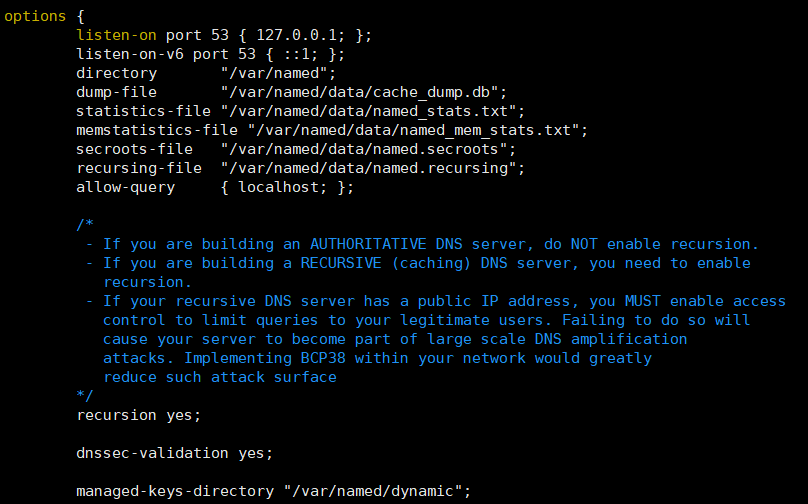Screen dimensions: 808x504
Task: Click the 127.0.0.1 address value
Action: pyautogui.click(x=296, y=35)
